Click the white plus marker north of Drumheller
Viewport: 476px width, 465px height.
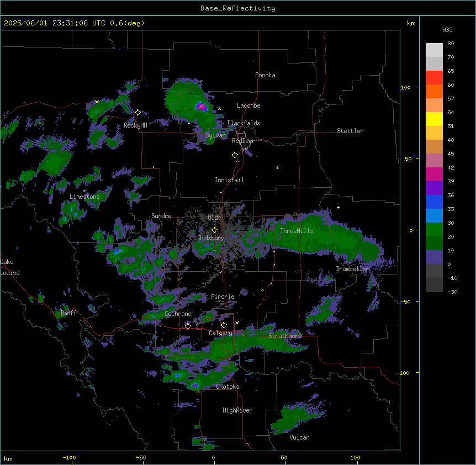[x=338, y=207]
